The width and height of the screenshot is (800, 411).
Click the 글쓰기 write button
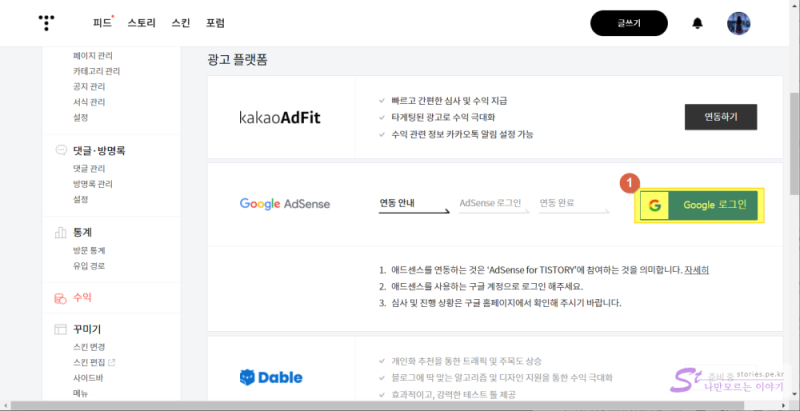[x=629, y=23]
